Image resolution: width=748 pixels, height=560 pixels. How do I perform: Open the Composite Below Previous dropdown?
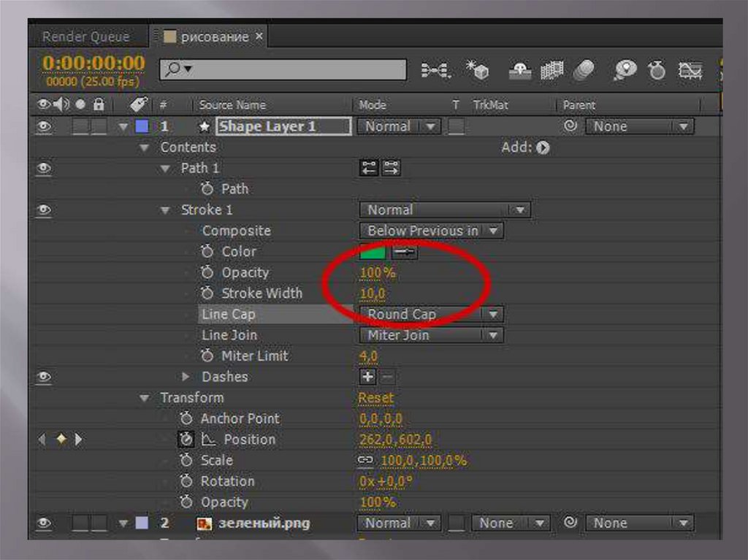pos(431,231)
